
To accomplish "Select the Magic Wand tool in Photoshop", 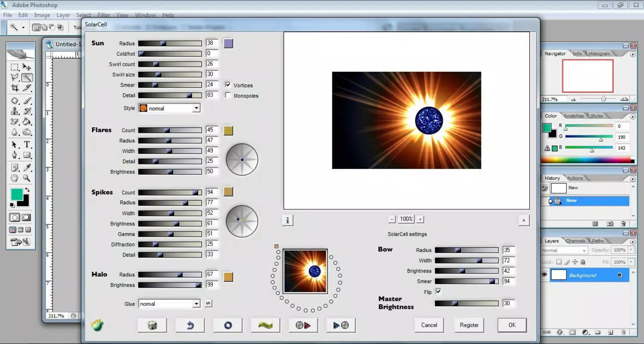I will click(x=27, y=77).
